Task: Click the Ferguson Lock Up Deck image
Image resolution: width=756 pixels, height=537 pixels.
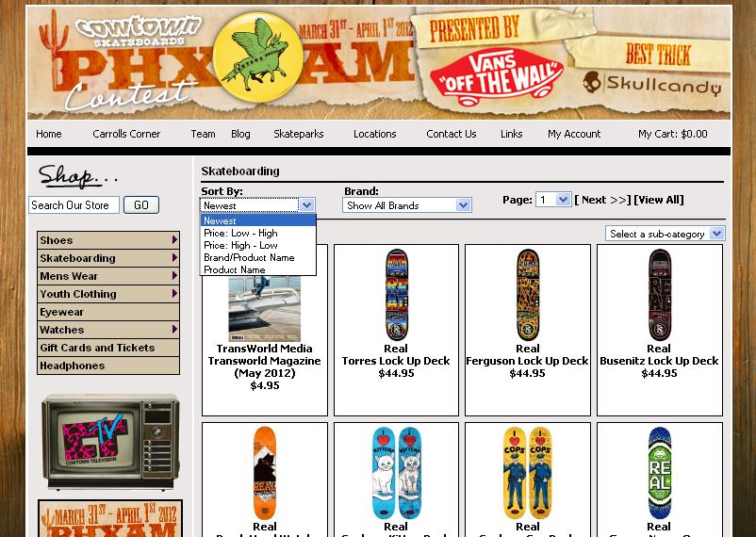Action: [528, 295]
